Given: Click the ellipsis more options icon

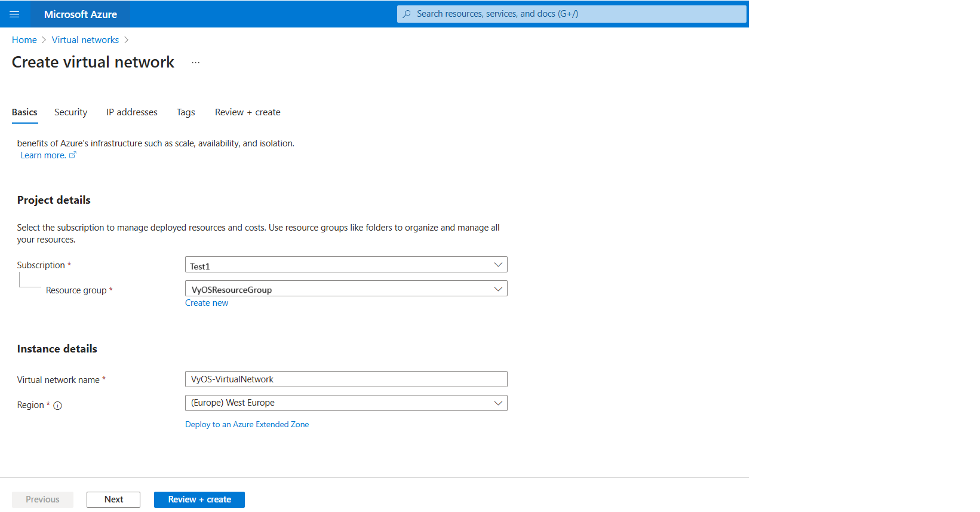Looking at the screenshot, I should (195, 63).
